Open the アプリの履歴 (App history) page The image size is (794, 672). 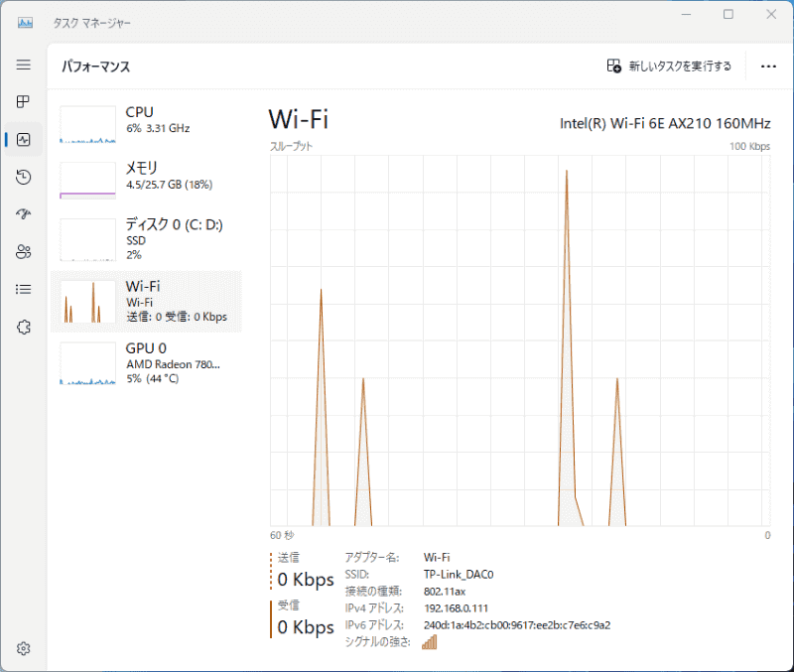pos(24,177)
